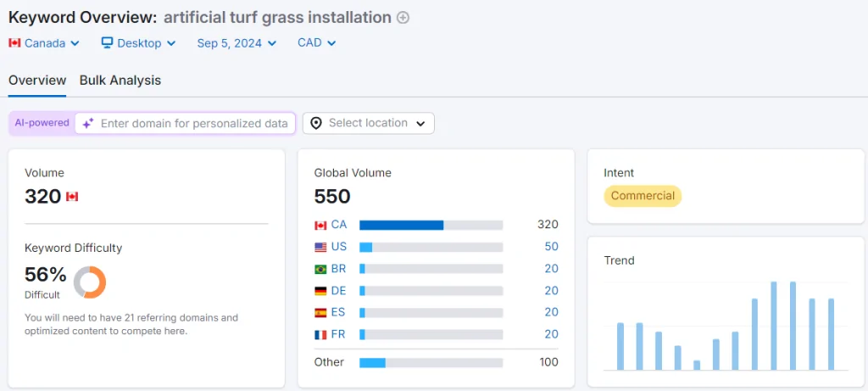The width and height of the screenshot is (868, 391).
Task: Click the US volume progress bar
Action: coord(431,247)
